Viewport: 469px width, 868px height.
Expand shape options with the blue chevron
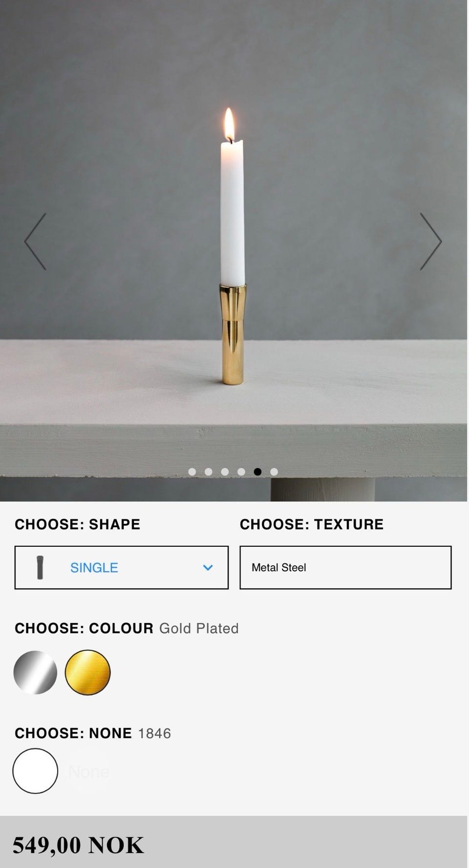coord(208,568)
